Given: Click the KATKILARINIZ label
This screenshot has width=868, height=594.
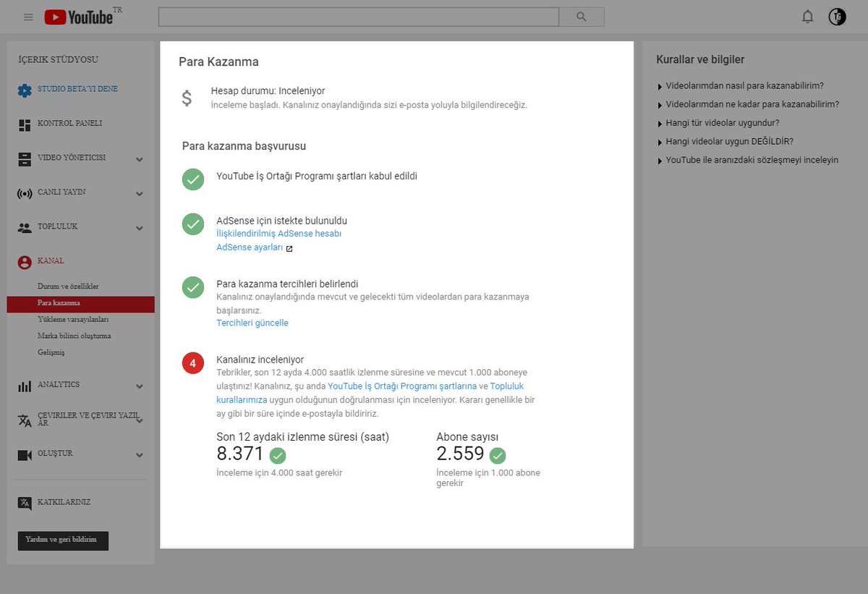Looking at the screenshot, I should click(x=64, y=502).
